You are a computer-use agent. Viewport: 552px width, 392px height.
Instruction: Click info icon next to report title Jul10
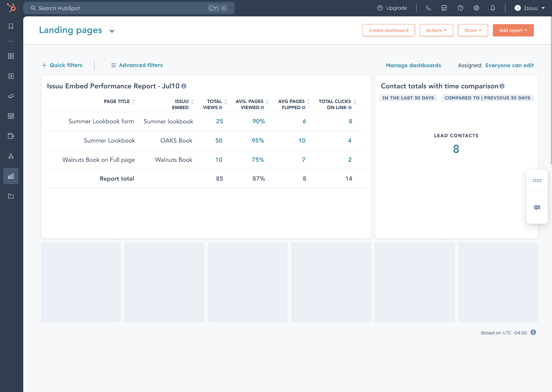[x=184, y=86]
